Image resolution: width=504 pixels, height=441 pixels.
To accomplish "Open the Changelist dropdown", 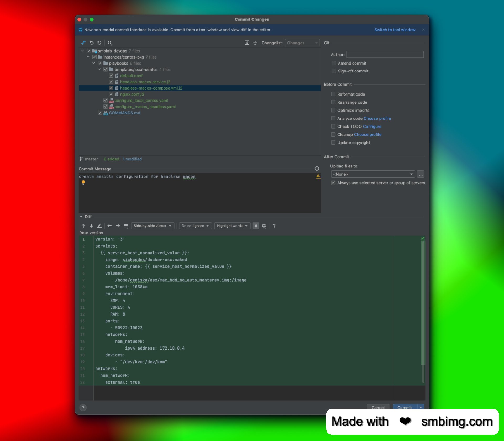I will pyautogui.click(x=302, y=43).
